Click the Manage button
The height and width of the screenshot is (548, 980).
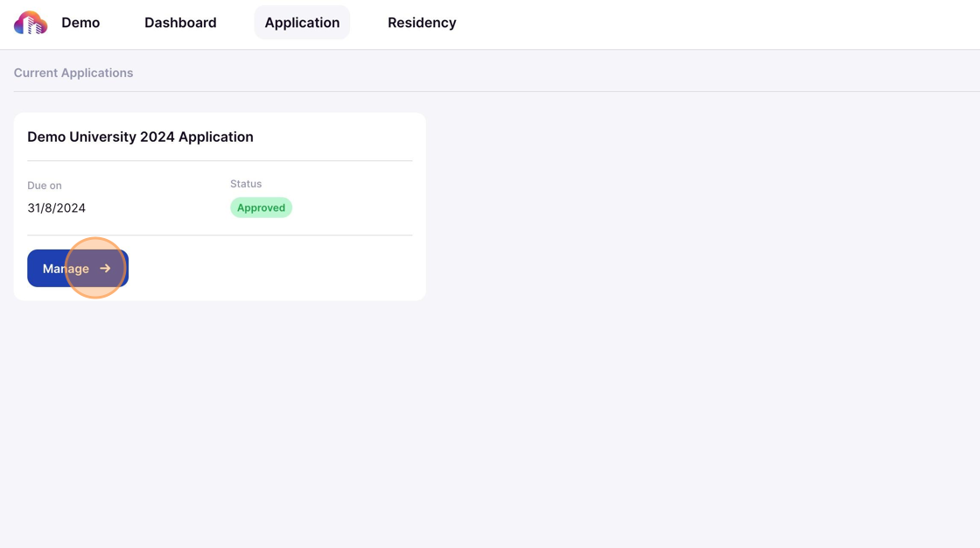point(77,268)
